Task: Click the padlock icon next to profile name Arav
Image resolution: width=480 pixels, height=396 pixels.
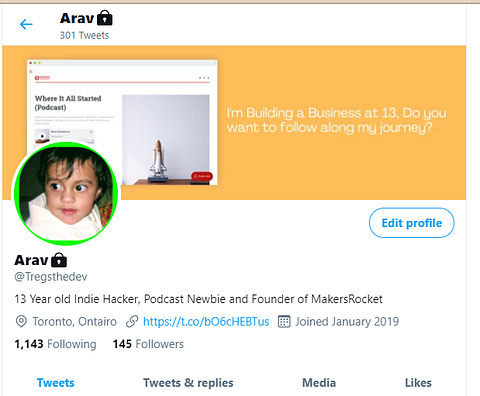Action: [59, 260]
